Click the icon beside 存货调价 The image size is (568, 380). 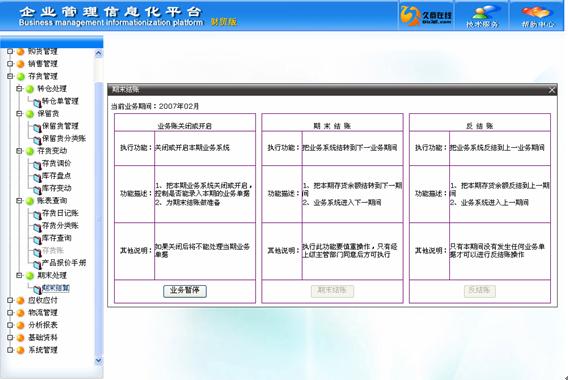coord(37,165)
